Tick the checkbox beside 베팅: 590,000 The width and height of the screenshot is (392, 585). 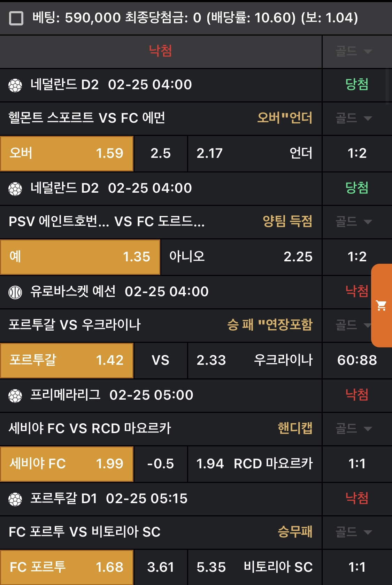click(x=16, y=18)
